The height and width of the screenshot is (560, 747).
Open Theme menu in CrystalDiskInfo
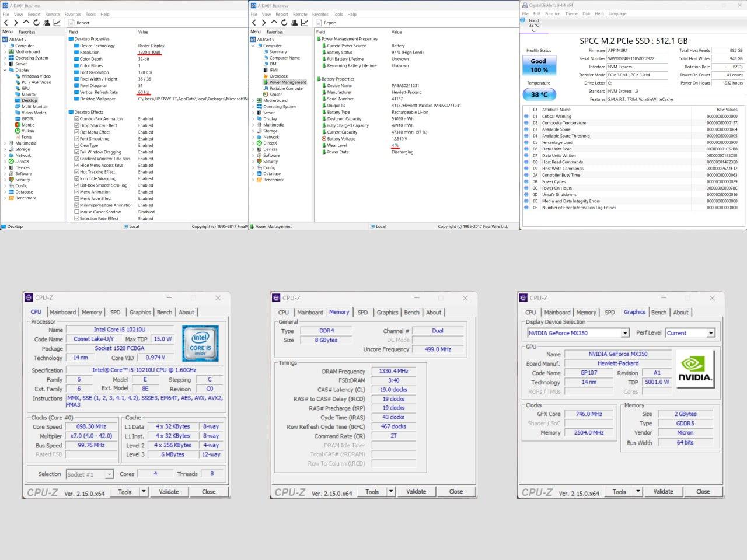click(x=571, y=13)
